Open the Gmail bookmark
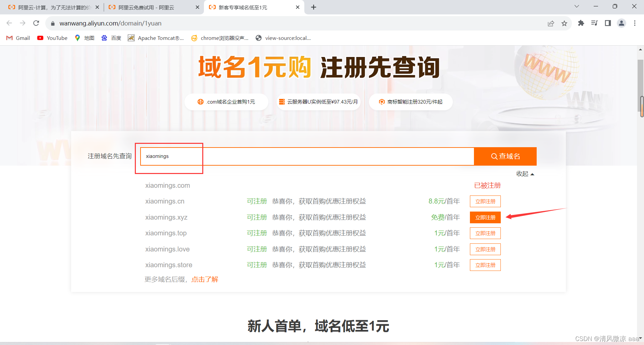644x345 pixels. (x=18, y=38)
